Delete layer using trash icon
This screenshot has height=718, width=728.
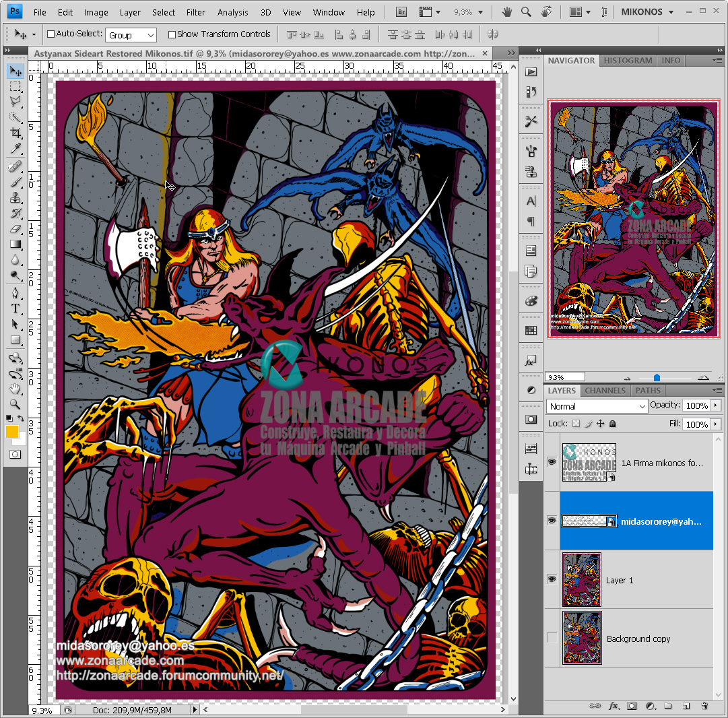[704, 706]
